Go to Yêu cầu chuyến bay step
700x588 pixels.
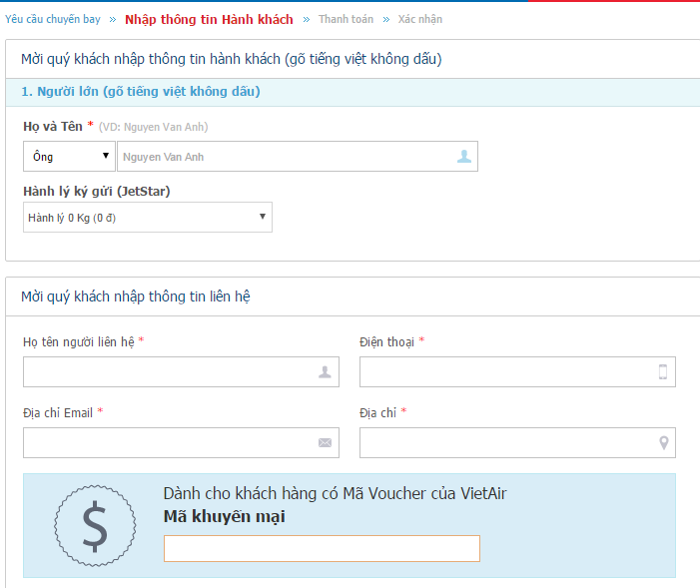coord(52,19)
